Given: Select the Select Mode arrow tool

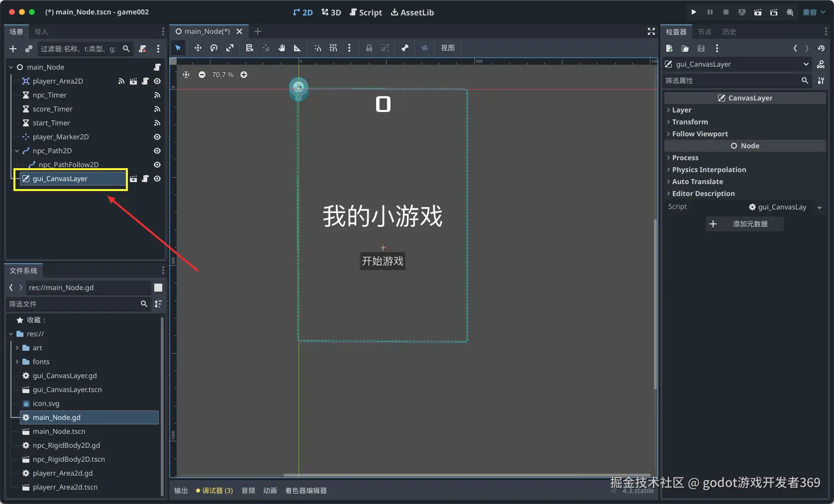Looking at the screenshot, I should coord(178,48).
